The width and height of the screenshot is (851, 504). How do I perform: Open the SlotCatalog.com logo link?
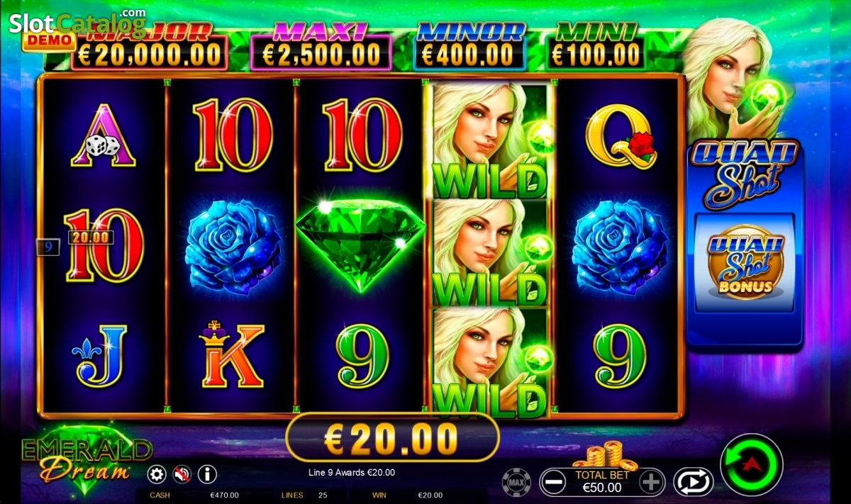tap(77, 21)
